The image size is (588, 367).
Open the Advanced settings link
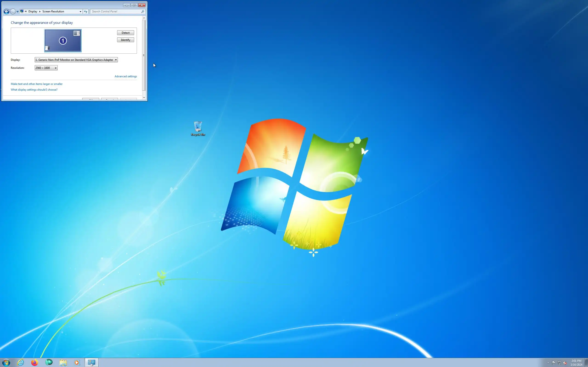click(126, 76)
